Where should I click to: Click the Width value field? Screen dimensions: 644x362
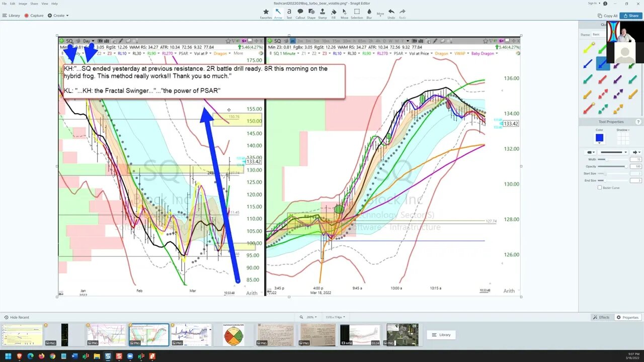click(636, 159)
